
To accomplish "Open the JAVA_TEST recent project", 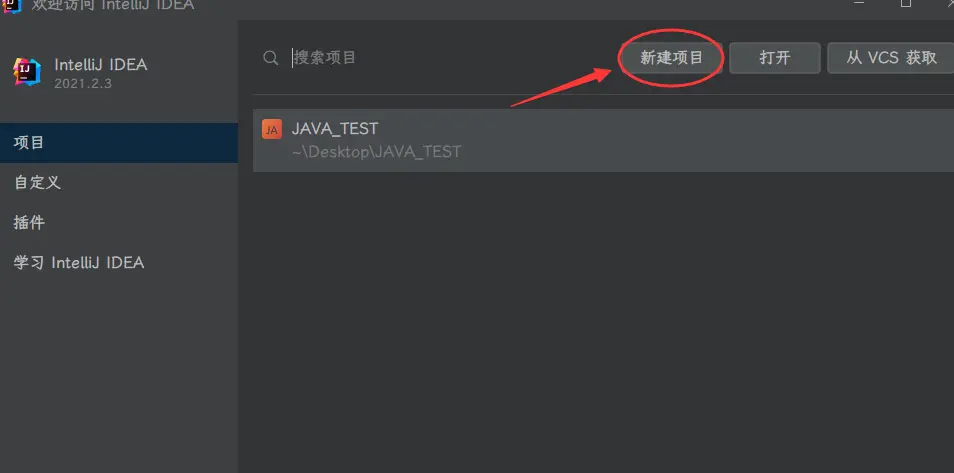I will (x=603, y=140).
